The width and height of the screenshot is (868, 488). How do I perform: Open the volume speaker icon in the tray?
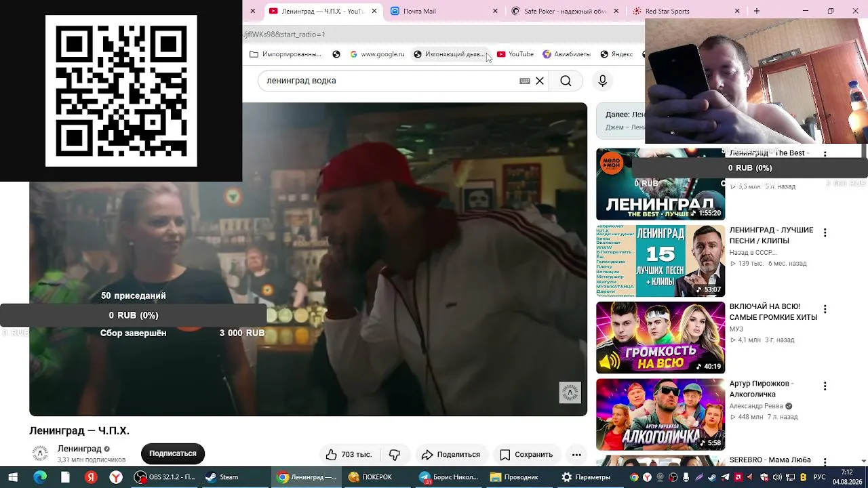(x=777, y=477)
